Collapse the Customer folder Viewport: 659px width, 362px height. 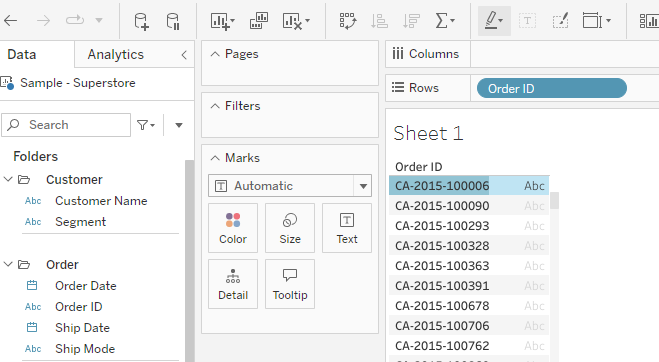click(8, 180)
